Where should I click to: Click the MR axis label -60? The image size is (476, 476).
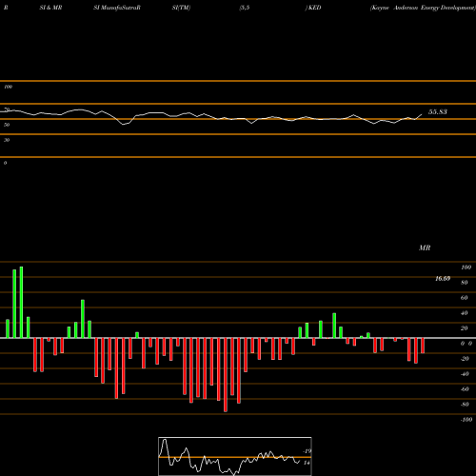click(465, 389)
